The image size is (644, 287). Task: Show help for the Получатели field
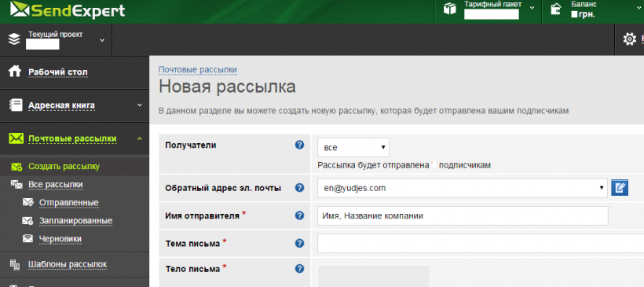(x=299, y=145)
